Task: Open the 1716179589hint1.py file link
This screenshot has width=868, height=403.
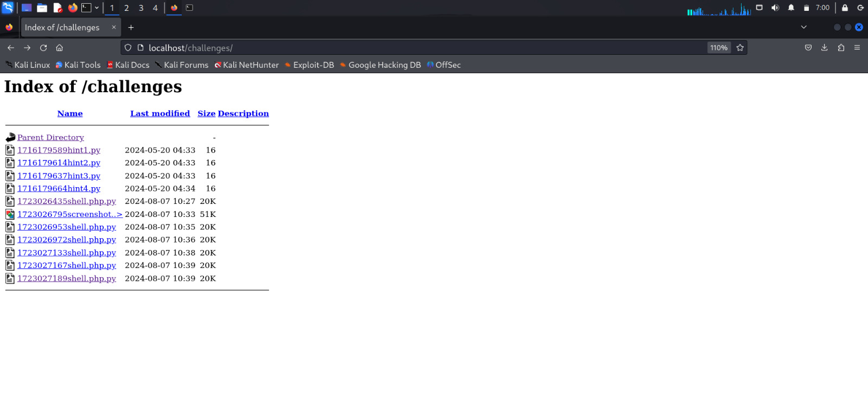Action: [59, 150]
